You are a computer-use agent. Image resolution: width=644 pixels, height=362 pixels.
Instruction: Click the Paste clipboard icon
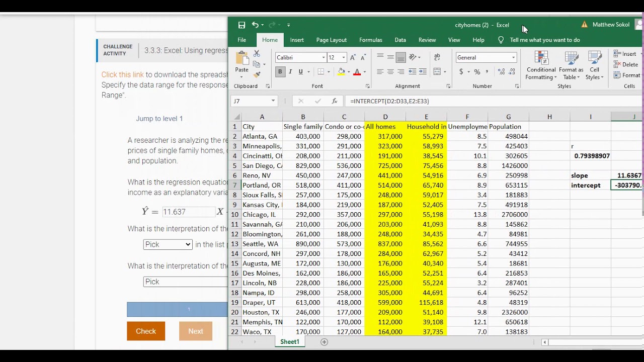point(242,59)
